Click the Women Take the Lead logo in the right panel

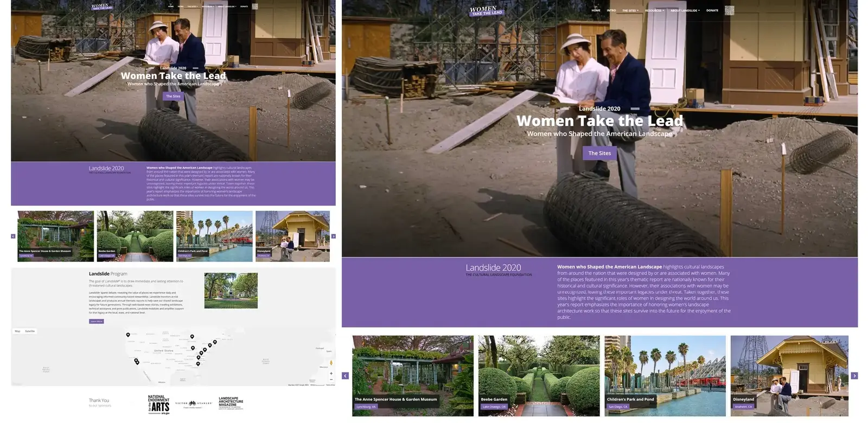click(x=486, y=11)
